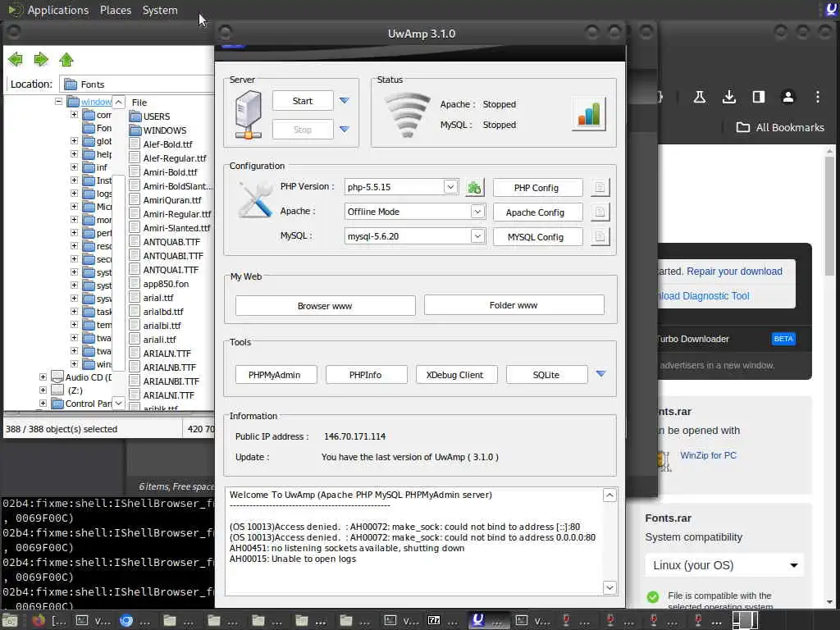The width and height of the screenshot is (840, 630).
Task: Open the Linux (your OS) dropdown
Action: [725, 565]
